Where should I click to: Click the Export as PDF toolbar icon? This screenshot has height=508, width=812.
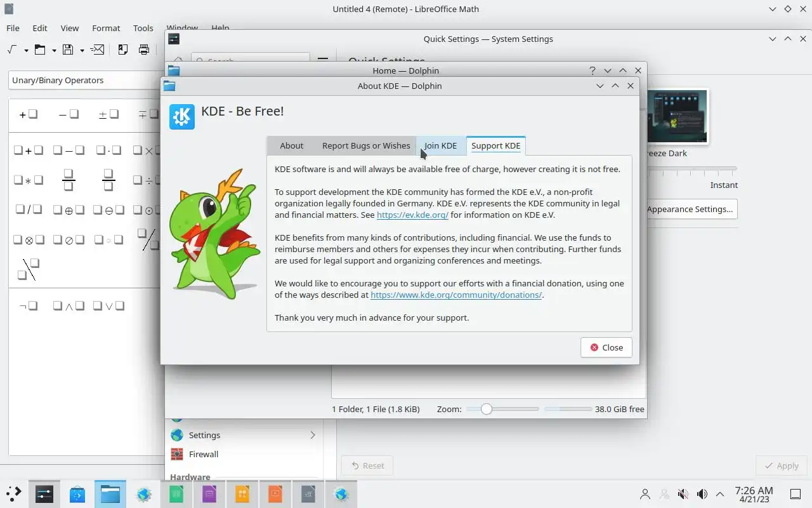[x=123, y=50]
